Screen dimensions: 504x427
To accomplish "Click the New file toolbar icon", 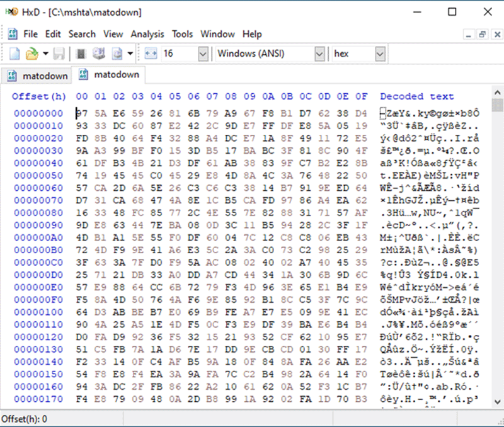I will tap(14, 54).
